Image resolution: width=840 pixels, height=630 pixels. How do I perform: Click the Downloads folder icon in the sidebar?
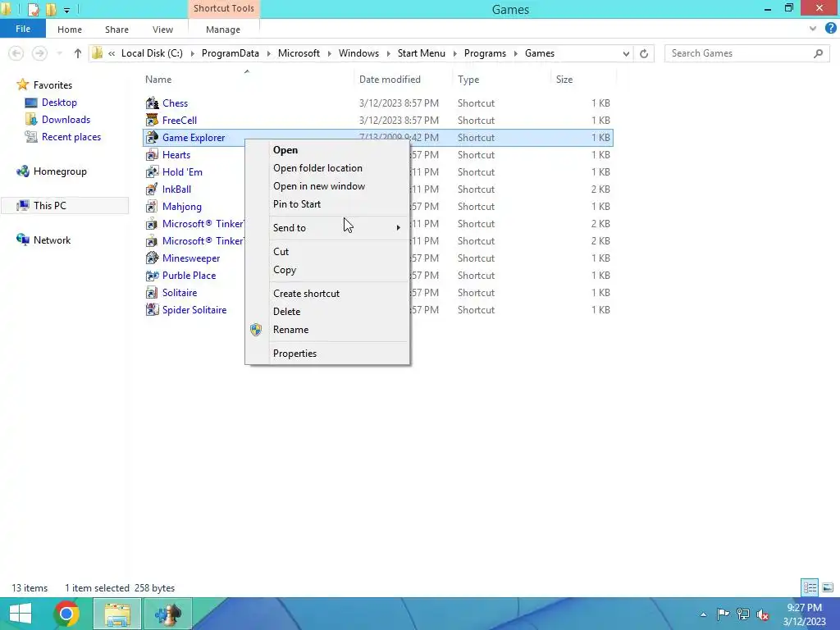[x=31, y=120]
